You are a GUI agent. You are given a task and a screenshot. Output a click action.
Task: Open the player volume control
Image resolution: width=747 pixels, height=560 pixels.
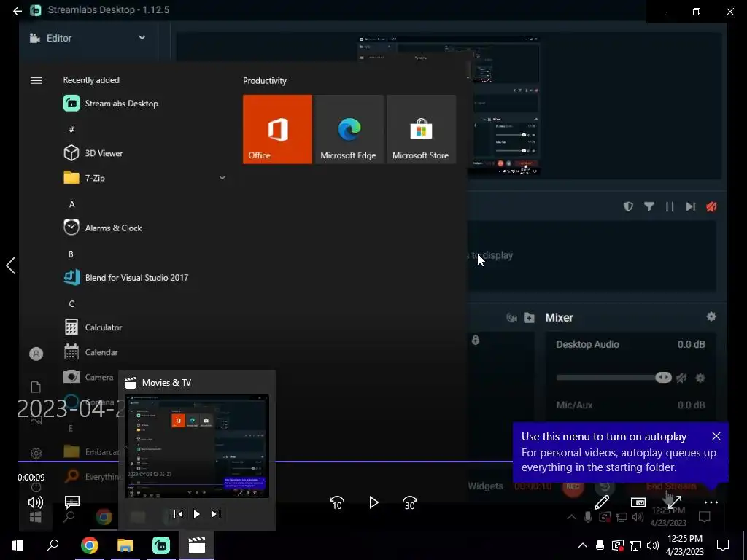click(36, 502)
